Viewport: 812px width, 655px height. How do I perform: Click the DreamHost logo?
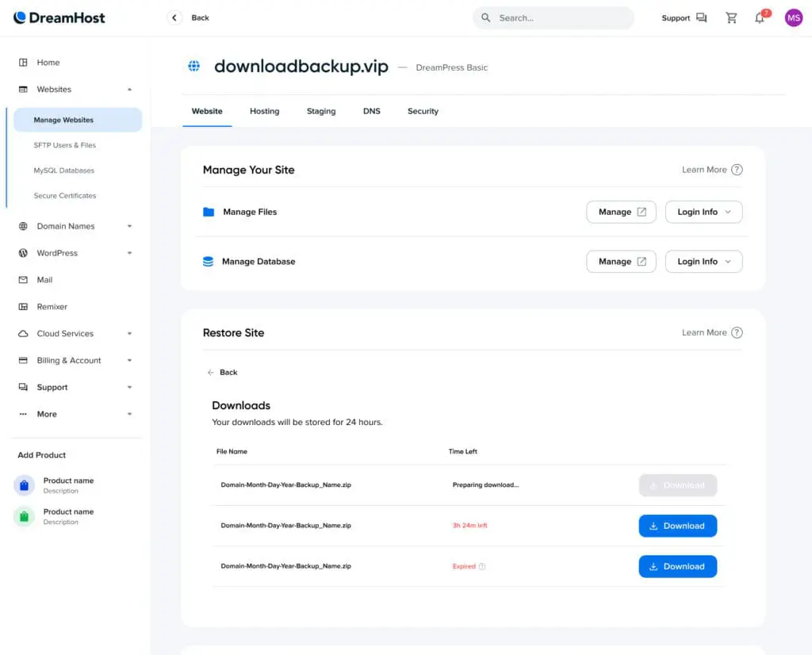59,17
